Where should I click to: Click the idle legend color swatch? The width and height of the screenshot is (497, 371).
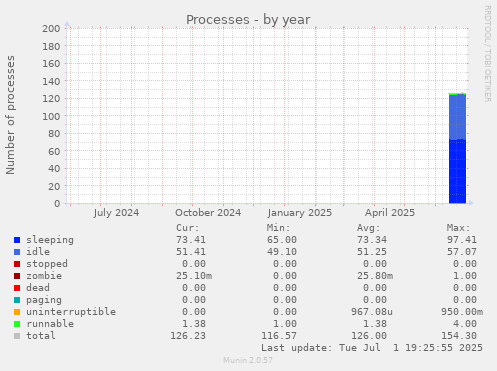point(17,252)
